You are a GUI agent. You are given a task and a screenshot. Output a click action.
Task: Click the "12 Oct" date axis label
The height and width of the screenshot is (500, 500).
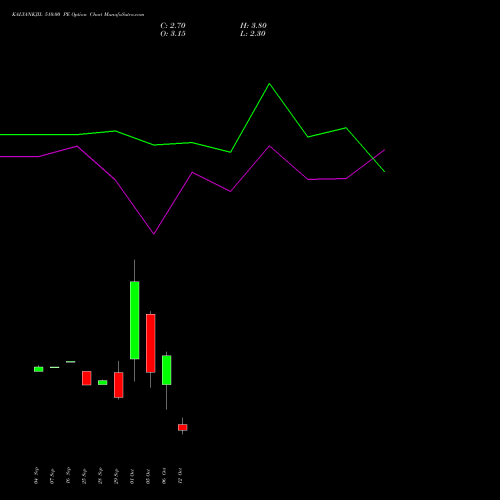180,476
